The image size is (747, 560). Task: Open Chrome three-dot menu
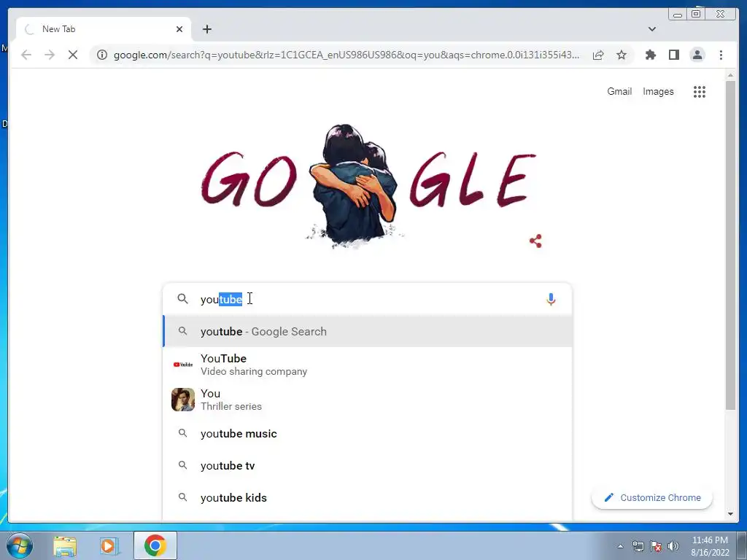coord(721,55)
